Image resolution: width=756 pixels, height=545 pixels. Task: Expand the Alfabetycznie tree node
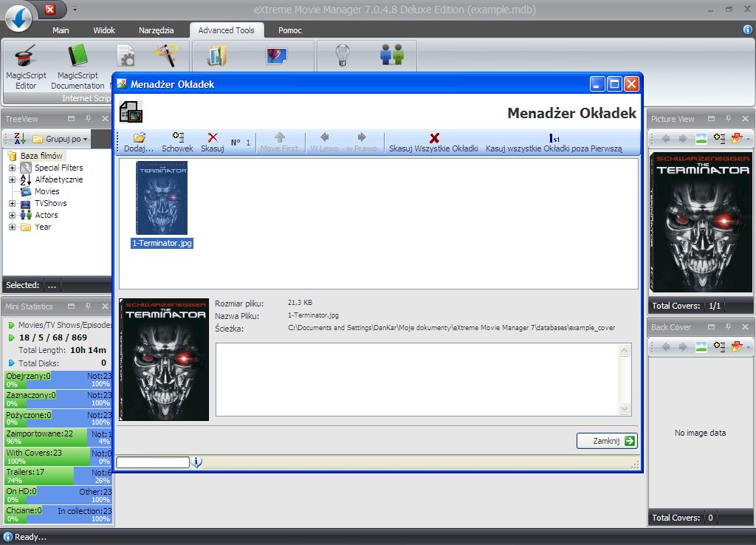tap(12, 180)
